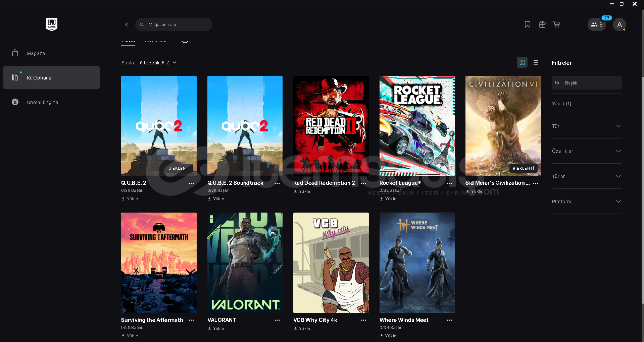Screen dimensions: 644x342
Task: Open Mağaza in the sidebar
Action: pyautogui.click(x=51, y=53)
